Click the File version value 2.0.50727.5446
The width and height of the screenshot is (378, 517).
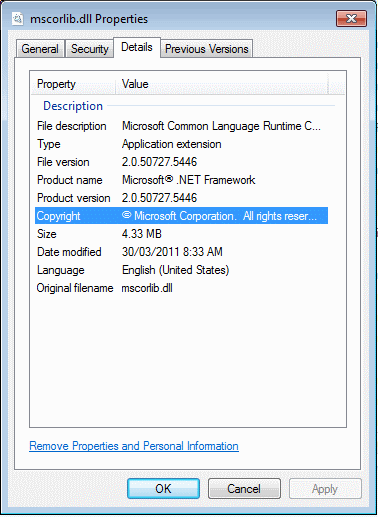tap(159, 162)
